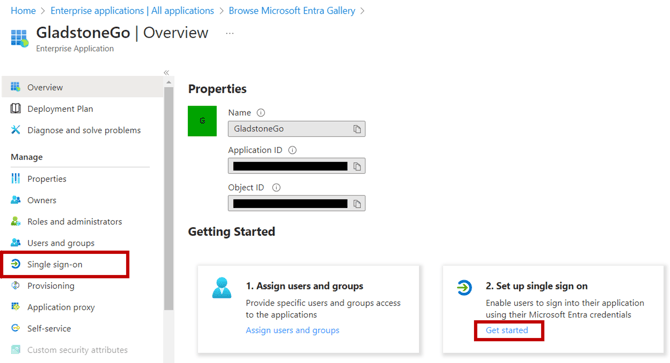Go to Enterprise applications | All applications breadcrumb

pyautogui.click(x=132, y=11)
